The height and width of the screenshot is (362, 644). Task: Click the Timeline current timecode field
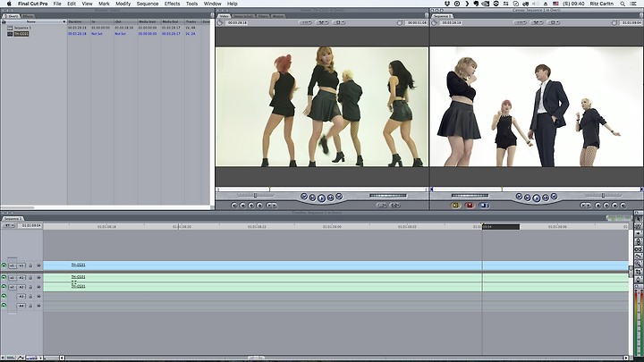(x=31, y=225)
